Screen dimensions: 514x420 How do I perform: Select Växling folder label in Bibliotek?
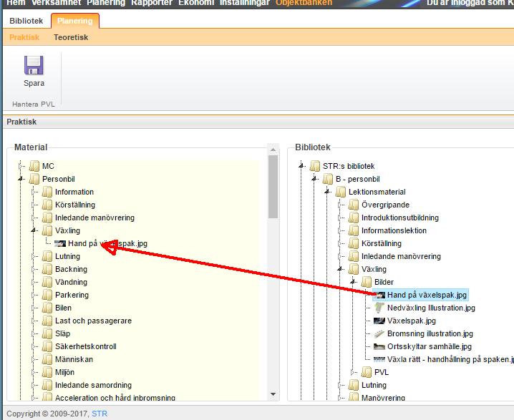pos(374,269)
